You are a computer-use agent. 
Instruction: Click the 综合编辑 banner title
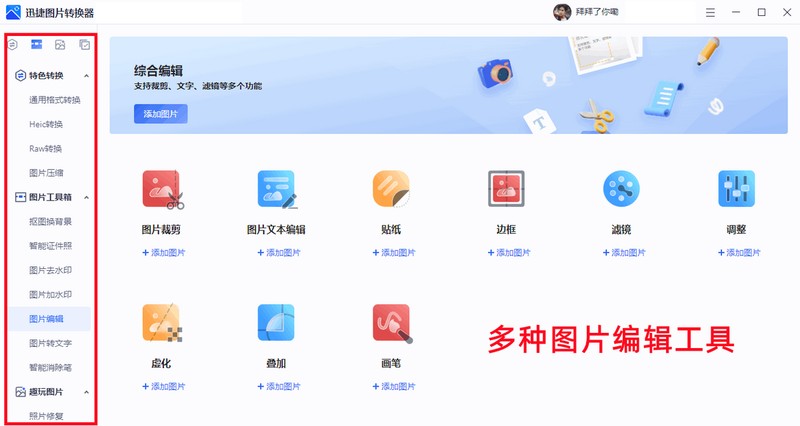(158, 70)
